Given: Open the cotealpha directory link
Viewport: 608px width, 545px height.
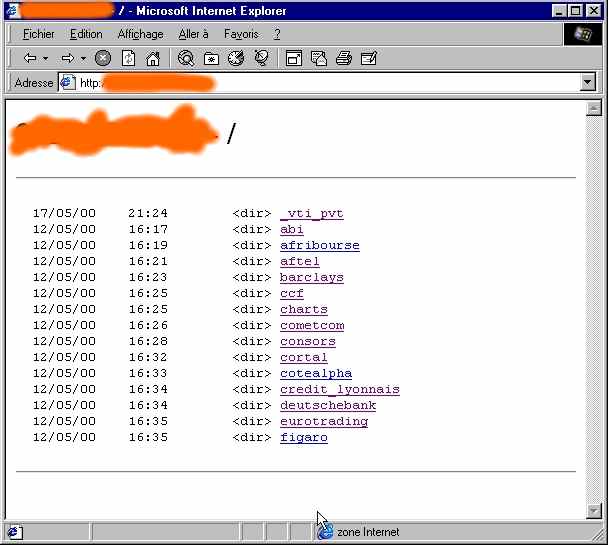Looking at the screenshot, I should click(x=316, y=373).
